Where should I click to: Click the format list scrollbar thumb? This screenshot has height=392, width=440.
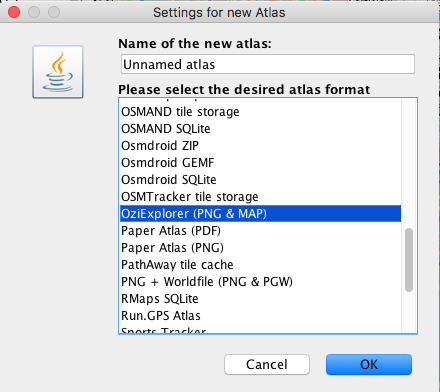coord(409,260)
